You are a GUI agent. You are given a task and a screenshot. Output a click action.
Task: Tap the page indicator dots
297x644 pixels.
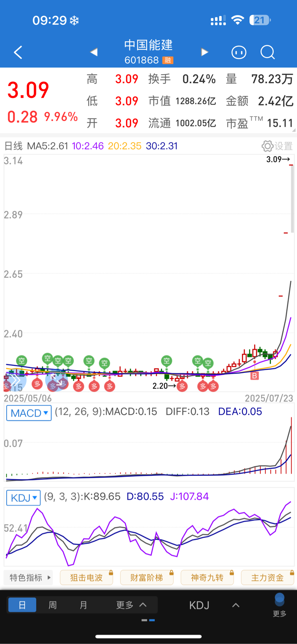pyautogui.click(x=148, y=620)
